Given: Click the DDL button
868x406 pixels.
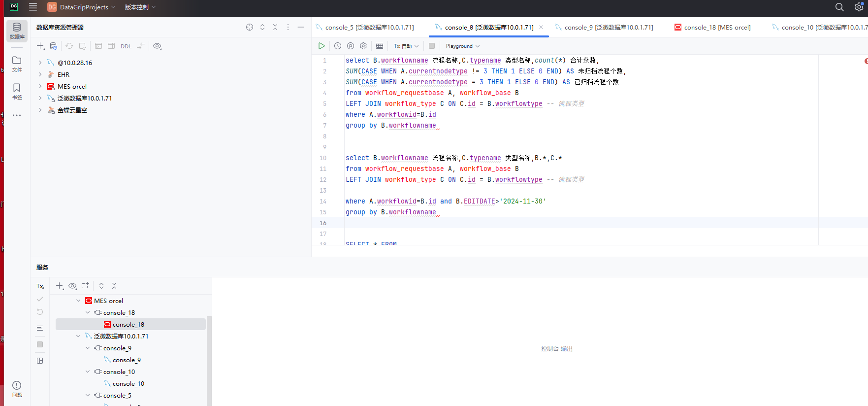Looking at the screenshot, I should point(126,46).
